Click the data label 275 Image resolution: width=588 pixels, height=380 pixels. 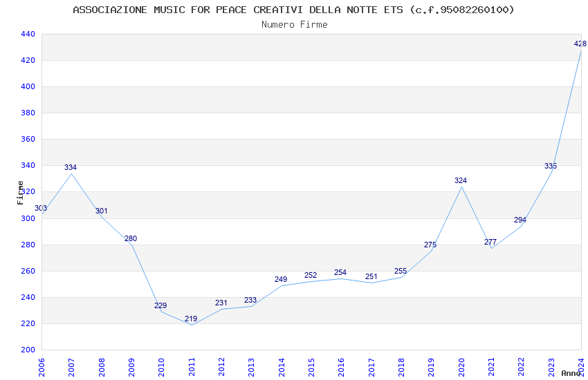pyautogui.click(x=430, y=245)
